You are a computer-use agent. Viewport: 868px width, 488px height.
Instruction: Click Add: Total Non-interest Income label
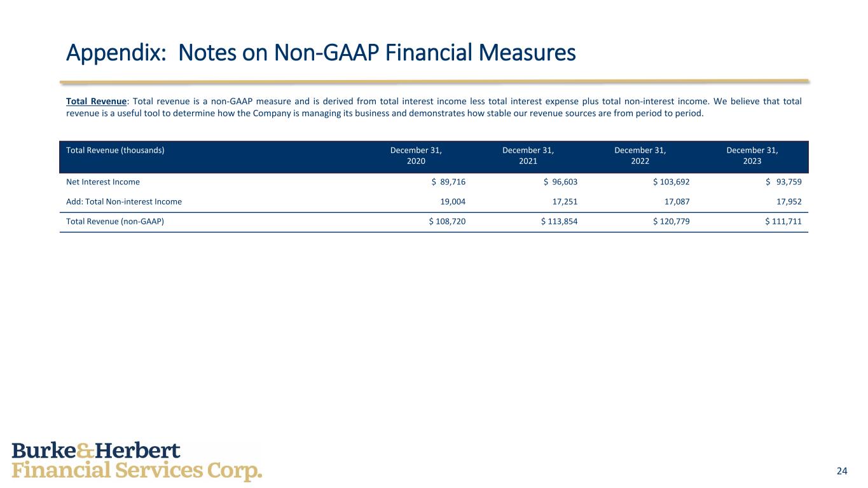[x=124, y=201]
